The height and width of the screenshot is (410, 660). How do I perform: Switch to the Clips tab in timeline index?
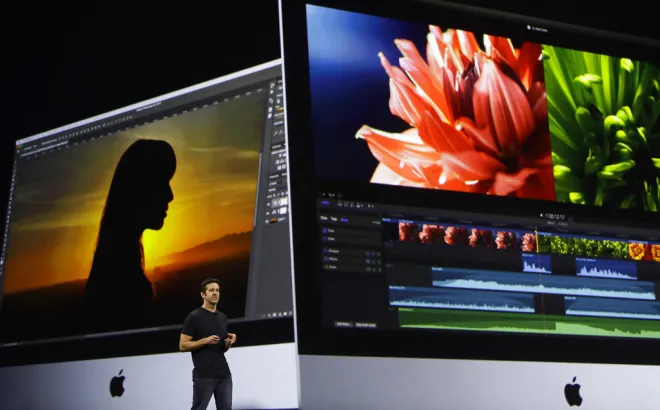tap(324, 218)
